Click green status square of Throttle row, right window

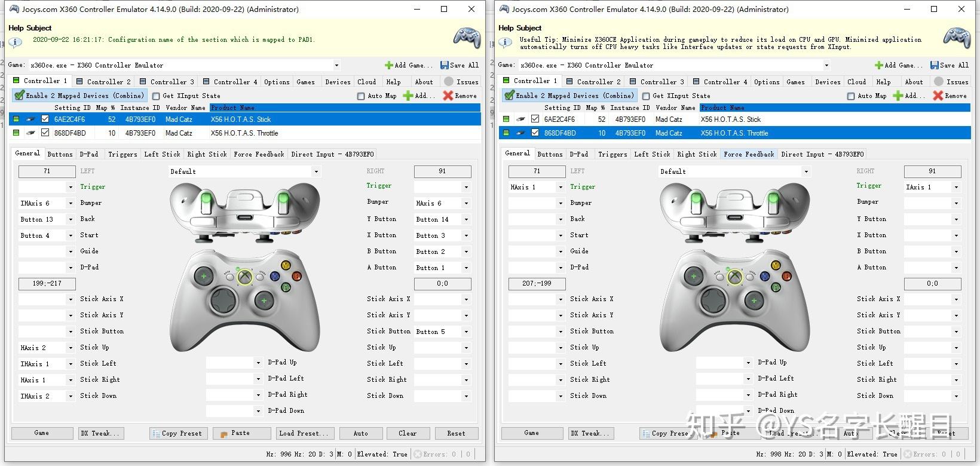click(x=506, y=133)
